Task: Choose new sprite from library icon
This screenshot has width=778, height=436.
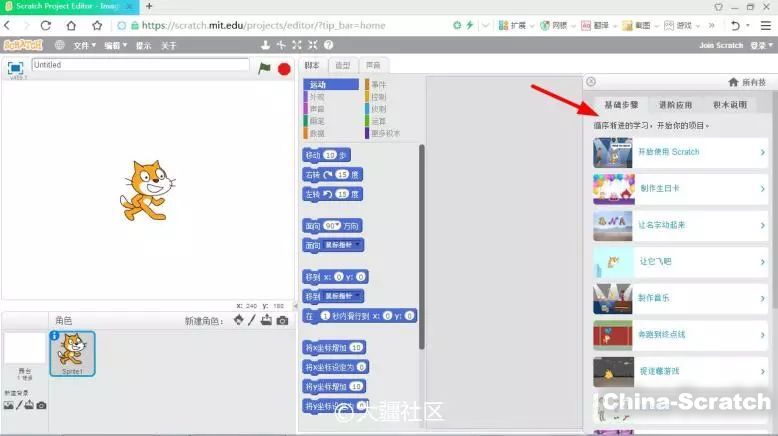Action: pos(239,320)
